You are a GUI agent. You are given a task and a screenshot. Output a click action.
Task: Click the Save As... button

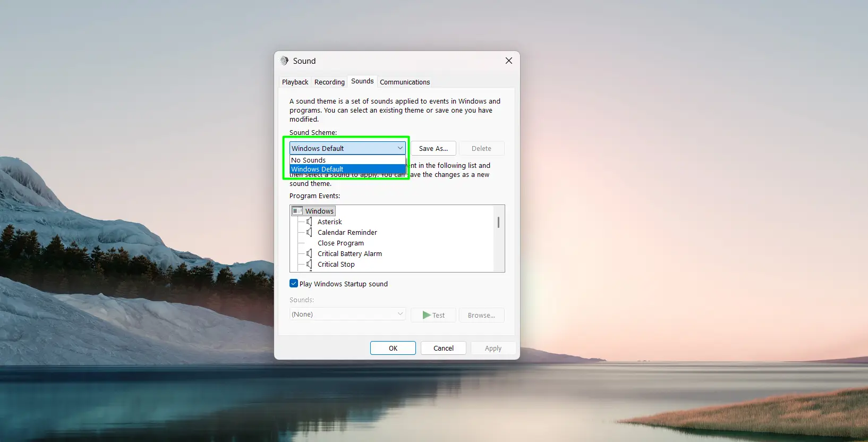(433, 148)
